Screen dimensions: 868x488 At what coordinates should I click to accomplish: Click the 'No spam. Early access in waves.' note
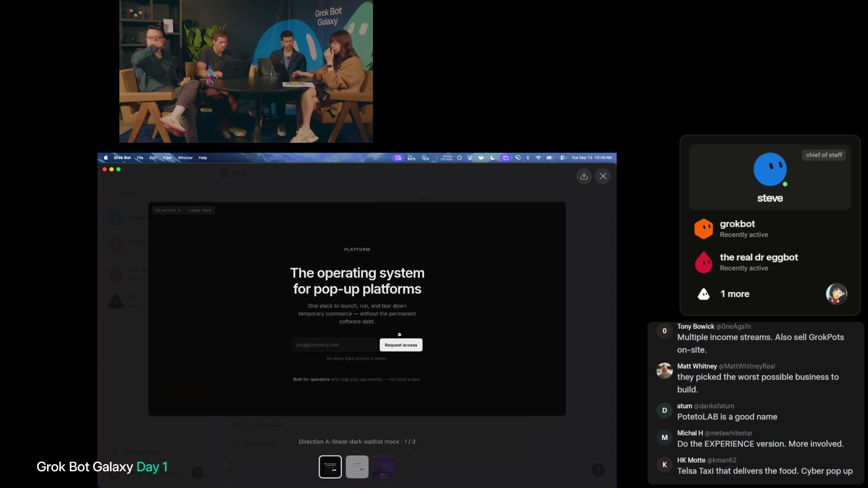(357, 358)
